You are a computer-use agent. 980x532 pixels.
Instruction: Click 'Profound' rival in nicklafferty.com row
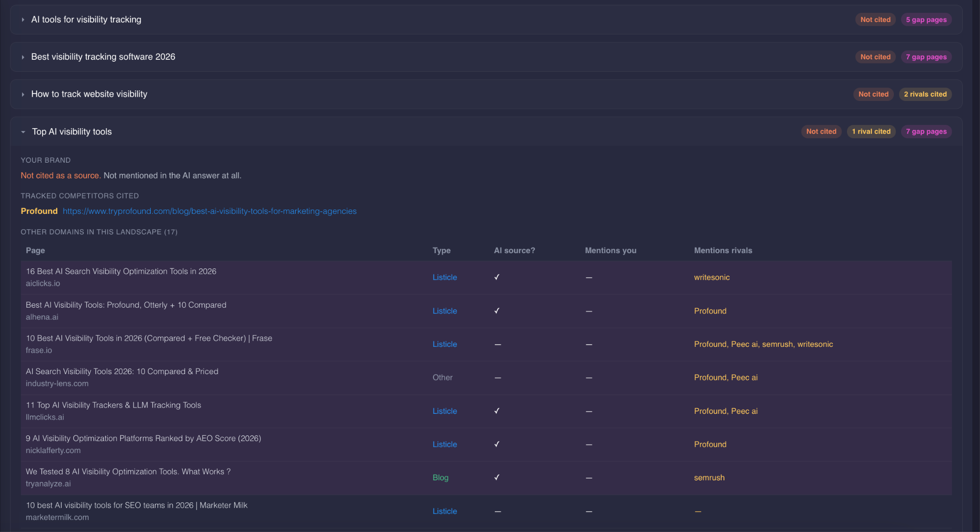coord(710,444)
